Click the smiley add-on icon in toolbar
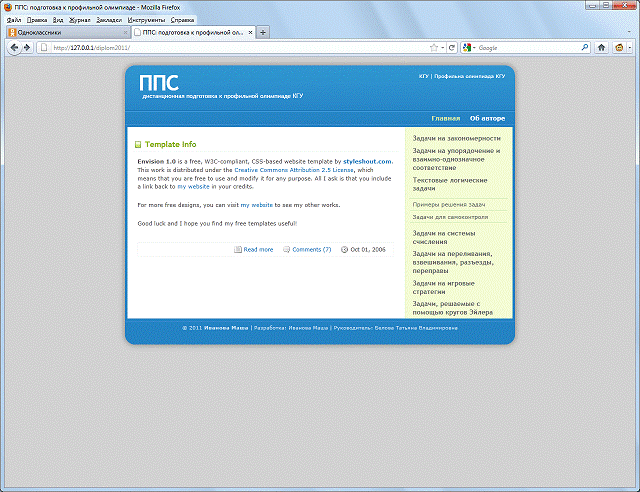The width and height of the screenshot is (640, 492). point(620,47)
